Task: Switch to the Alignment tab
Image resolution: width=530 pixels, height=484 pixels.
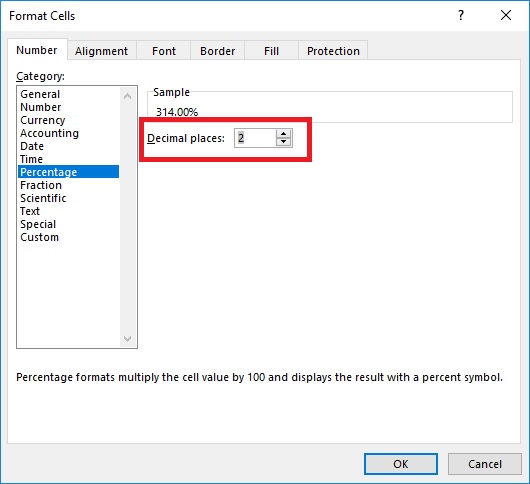Action: tap(101, 51)
